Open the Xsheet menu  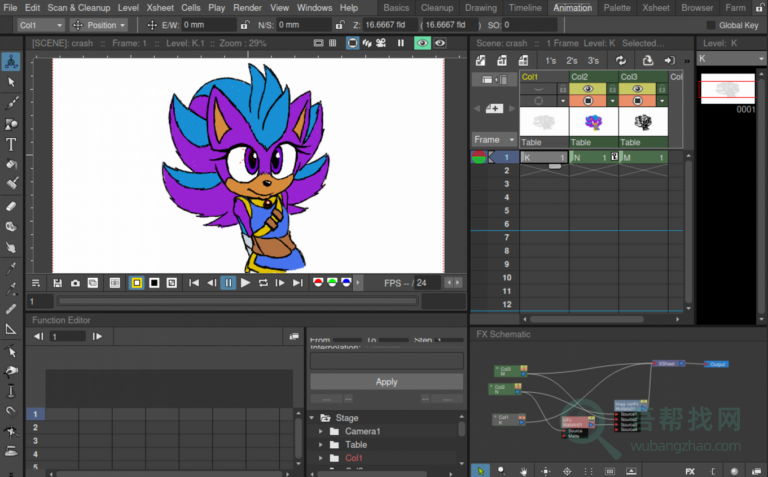tap(160, 7)
